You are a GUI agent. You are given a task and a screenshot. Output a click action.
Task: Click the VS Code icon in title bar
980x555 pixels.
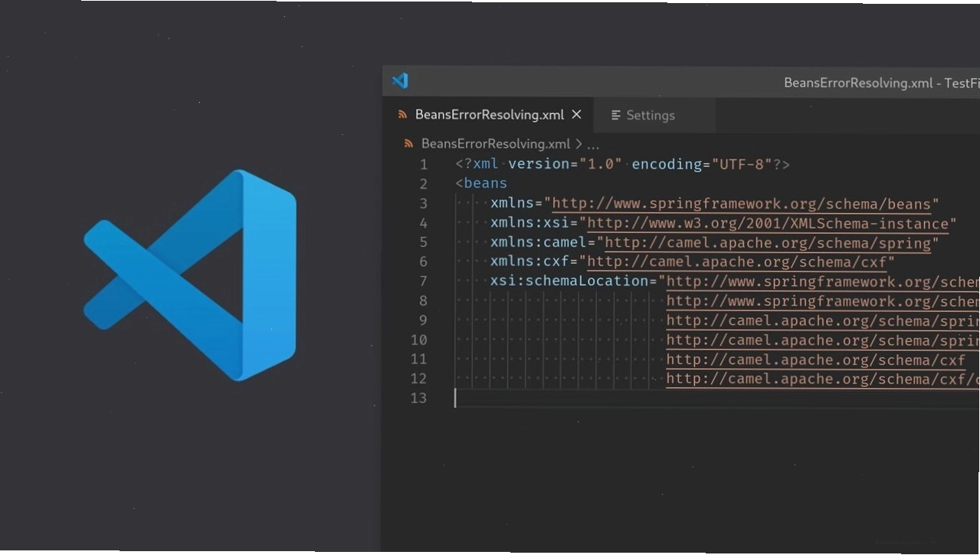400,81
